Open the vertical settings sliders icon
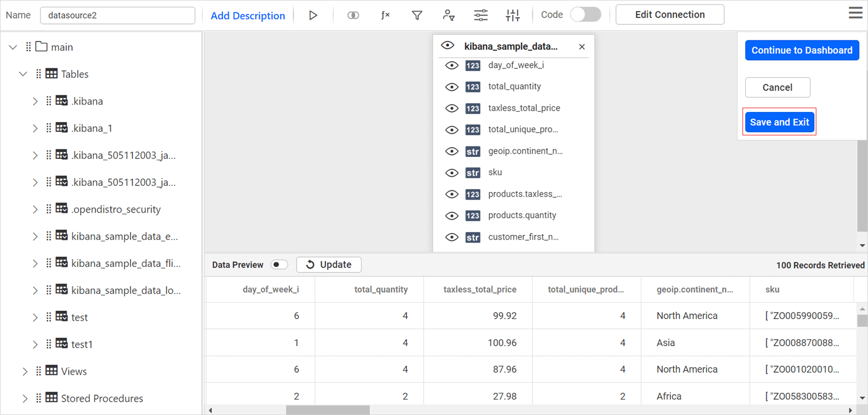 click(x=513, y=16)
